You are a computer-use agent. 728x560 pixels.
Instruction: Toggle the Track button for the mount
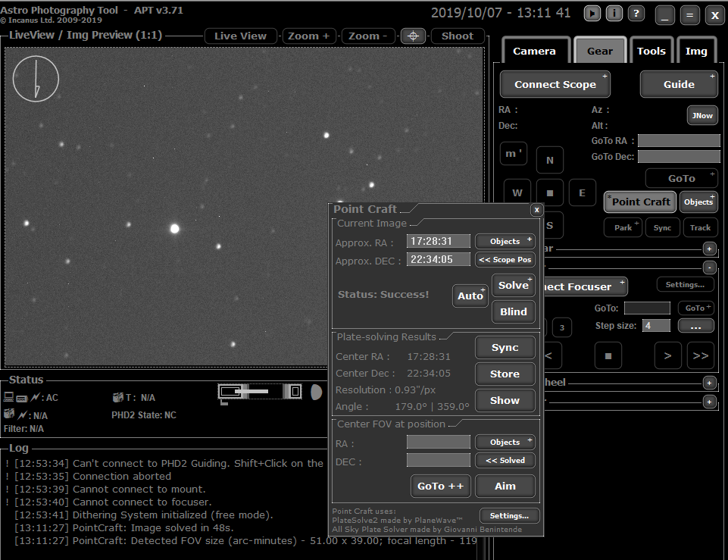700,227
